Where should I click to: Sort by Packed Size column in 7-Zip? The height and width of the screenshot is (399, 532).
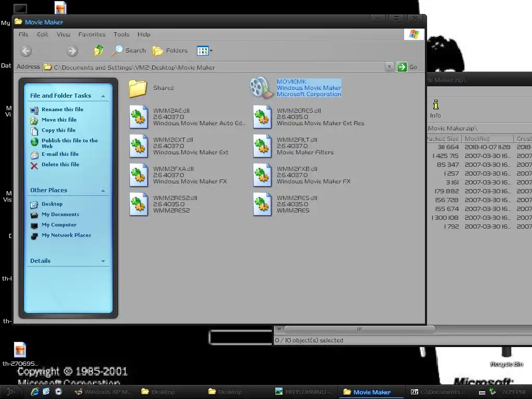(x=444, y=138)
